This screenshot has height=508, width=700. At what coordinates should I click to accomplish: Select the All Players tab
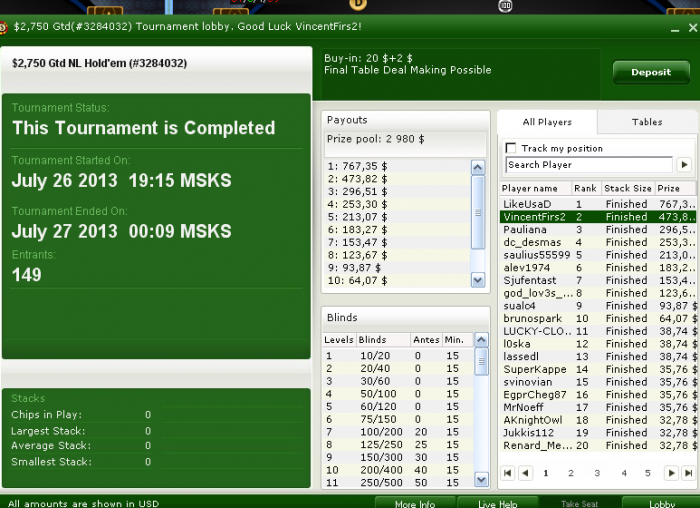click(x=547, y=122)
